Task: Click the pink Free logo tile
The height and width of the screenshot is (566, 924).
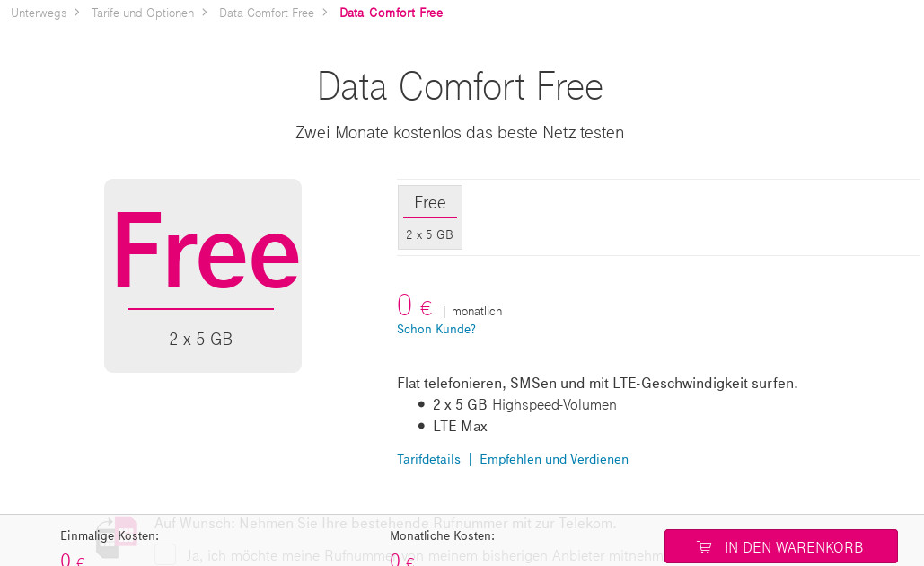Action: click(203, 275)
